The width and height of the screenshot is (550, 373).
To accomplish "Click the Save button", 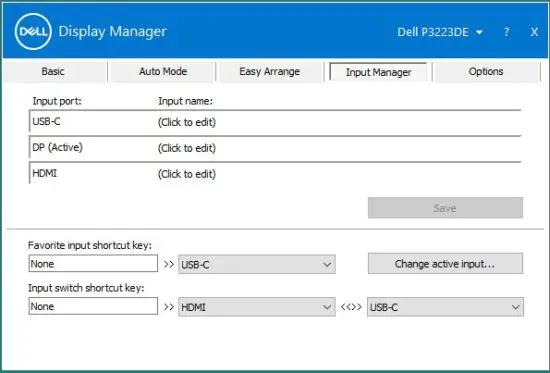I will click(x=445, y=208).
